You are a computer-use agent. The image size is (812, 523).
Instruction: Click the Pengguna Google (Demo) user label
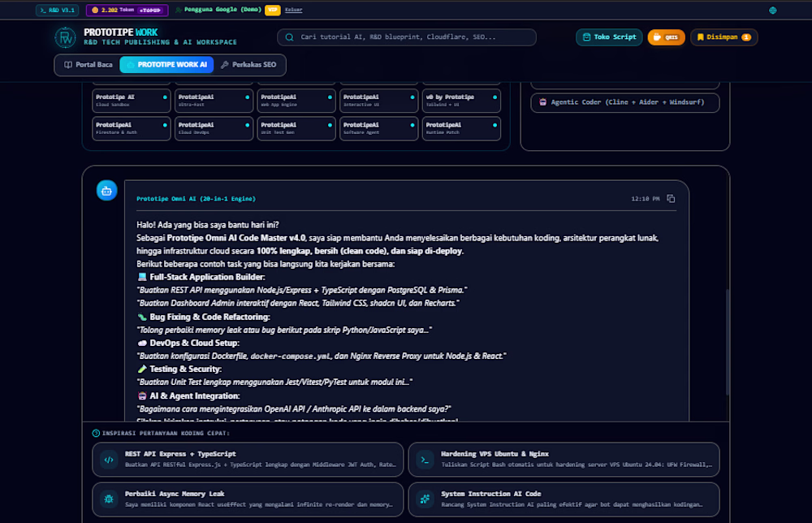point(222,10)
